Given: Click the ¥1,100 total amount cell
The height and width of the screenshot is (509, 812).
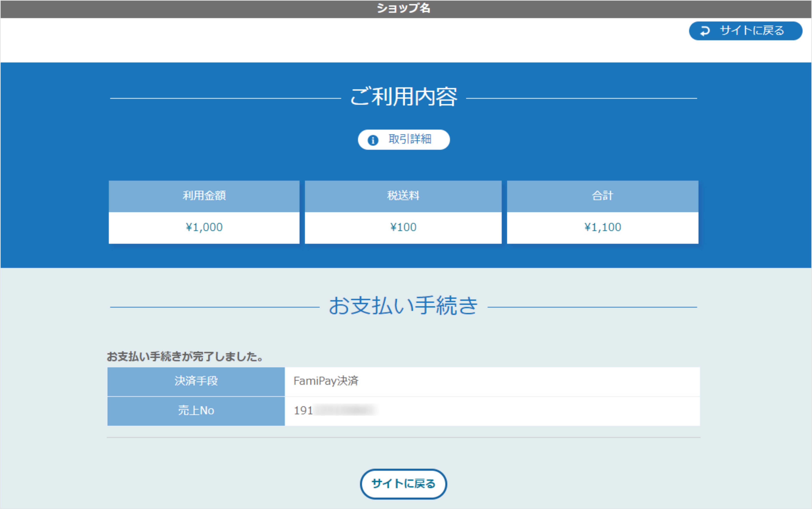Looking at the screenshot, I should coord(603,227).
